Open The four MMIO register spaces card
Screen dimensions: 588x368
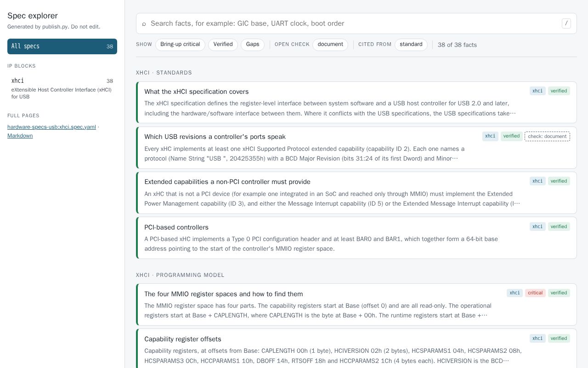click(356, 305)
